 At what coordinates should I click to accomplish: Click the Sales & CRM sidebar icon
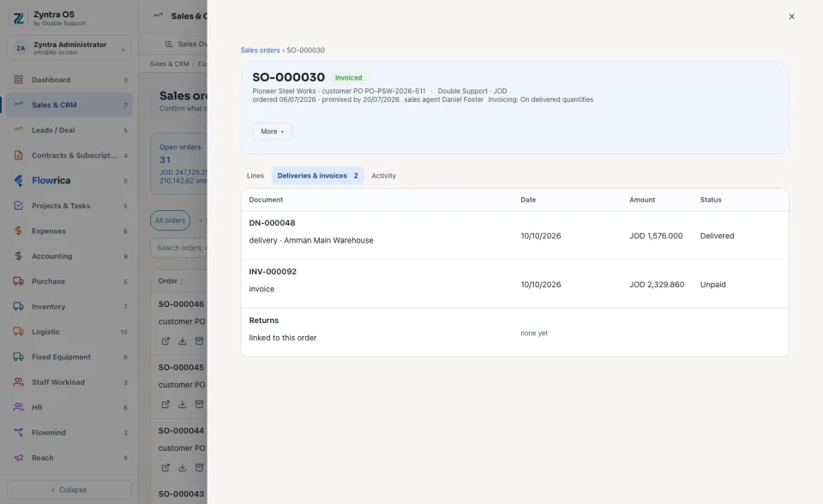[x=18, y=105]
